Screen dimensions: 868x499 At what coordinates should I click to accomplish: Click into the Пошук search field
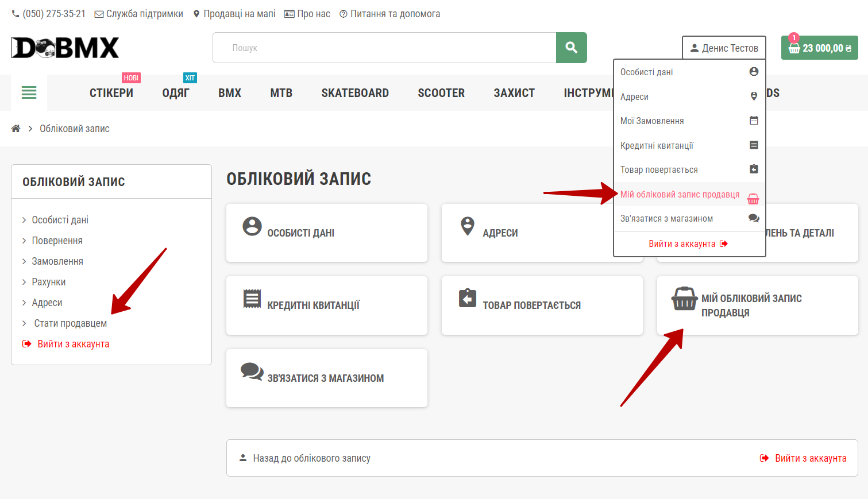[x=384, y=48]
